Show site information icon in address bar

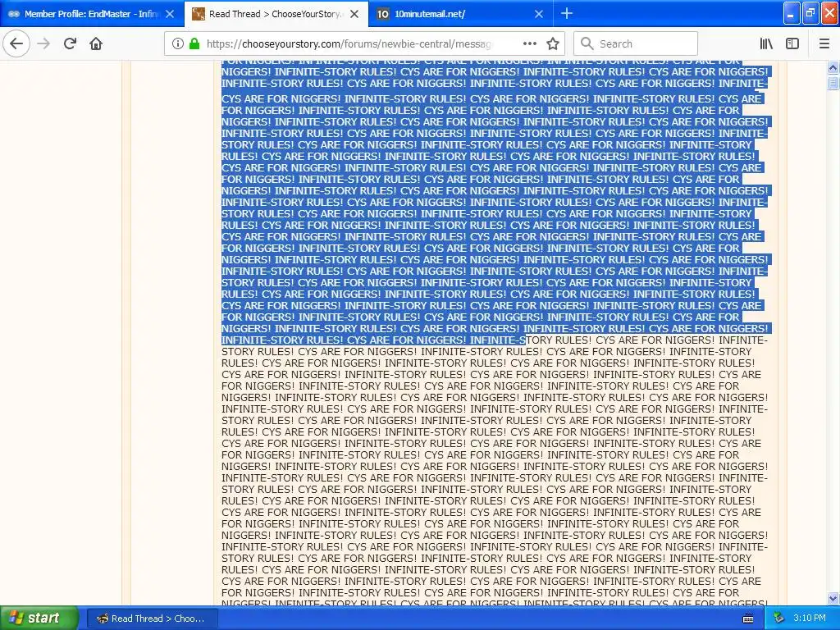tap(178, 44)
